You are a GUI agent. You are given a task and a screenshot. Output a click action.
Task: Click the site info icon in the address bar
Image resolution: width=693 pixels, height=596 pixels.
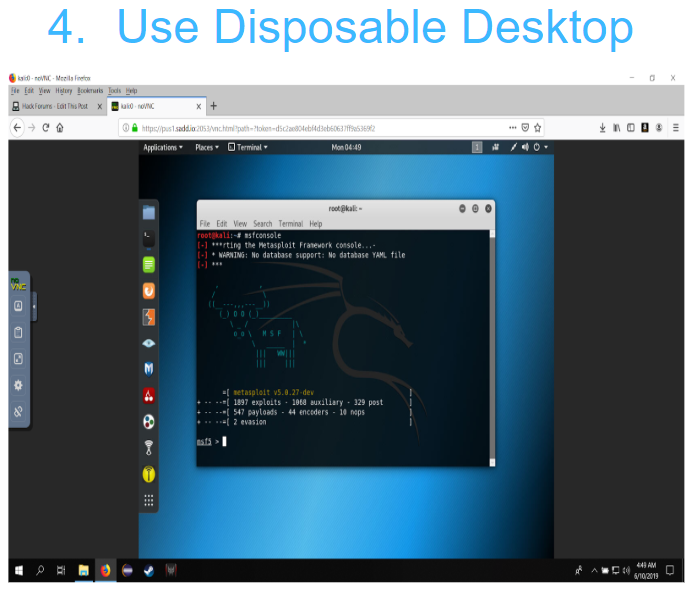coord(126,128)
